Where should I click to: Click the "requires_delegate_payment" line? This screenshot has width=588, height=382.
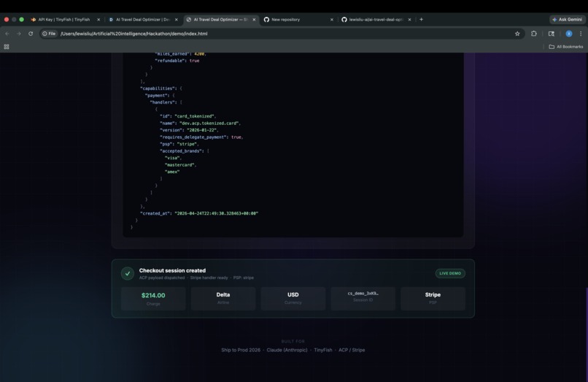[x=201, y=137]
